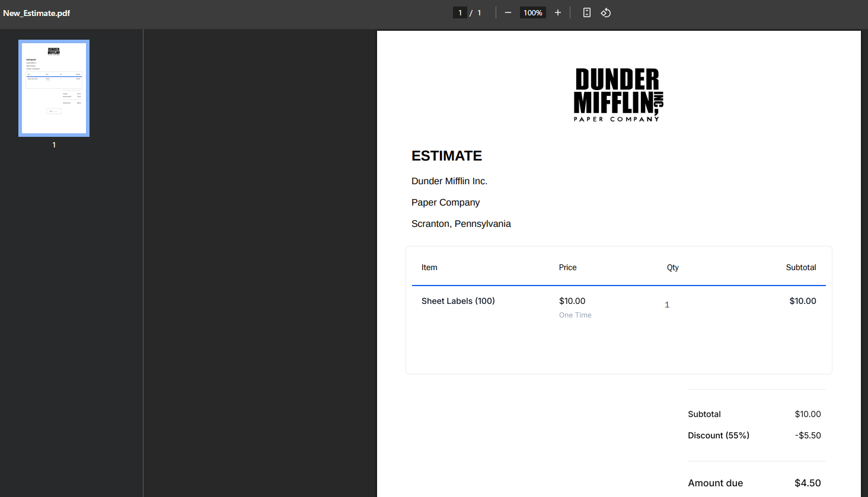Select the page 1 thumbnail
868x497 pixels.
(x=54, y=88)
